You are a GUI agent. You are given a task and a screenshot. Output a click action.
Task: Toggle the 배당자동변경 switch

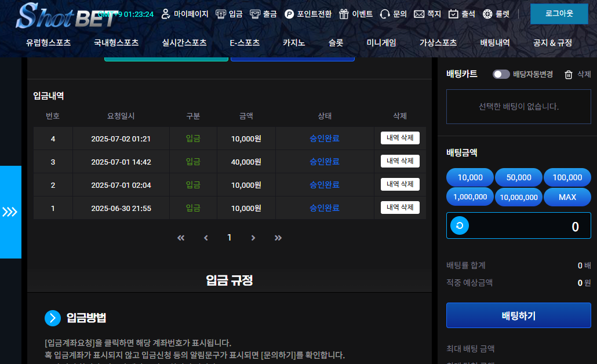click(501, 74)
